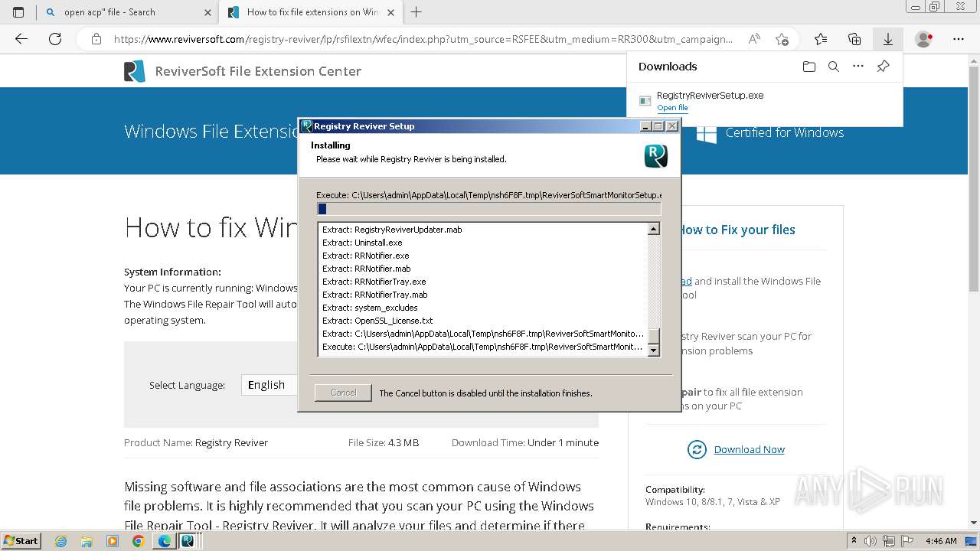Search downloads with magnifier icon
Screen dimensions: 980x551
coord(834,67)
